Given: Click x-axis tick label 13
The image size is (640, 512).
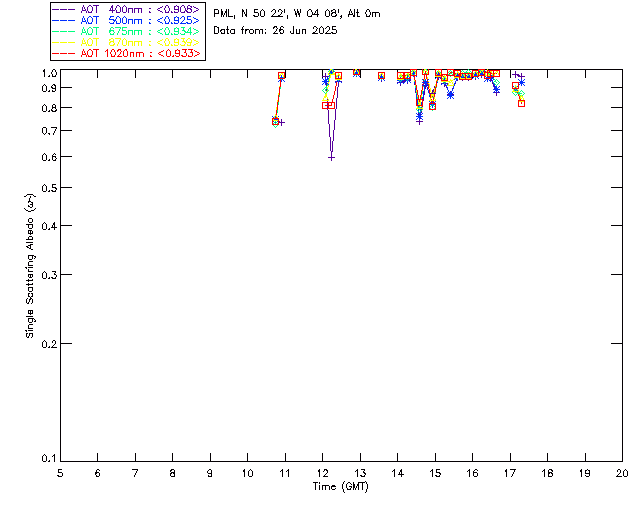Looking at the screenshot, I should (x=360, y=473).
